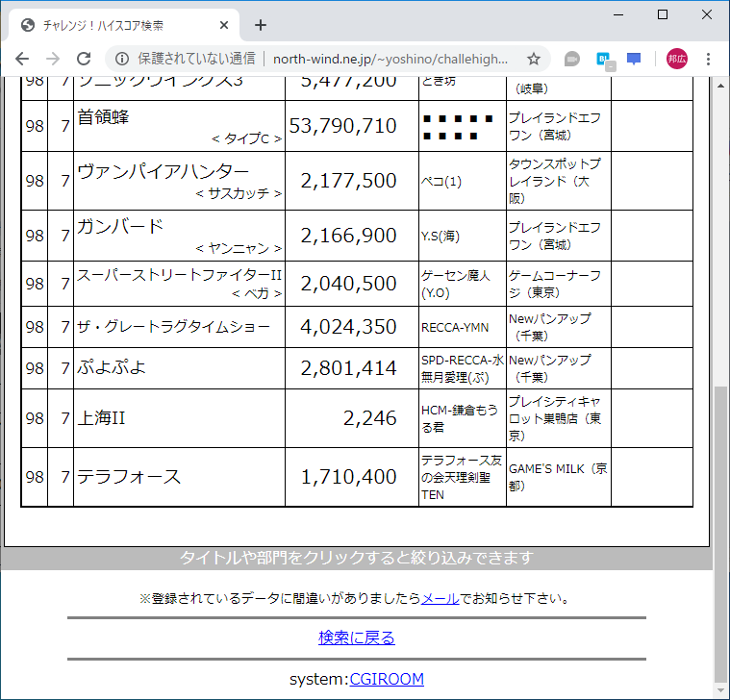730x700 pixels.
Task: Click player name HCM-鎌倉もうる君
Action: point(460,418)
